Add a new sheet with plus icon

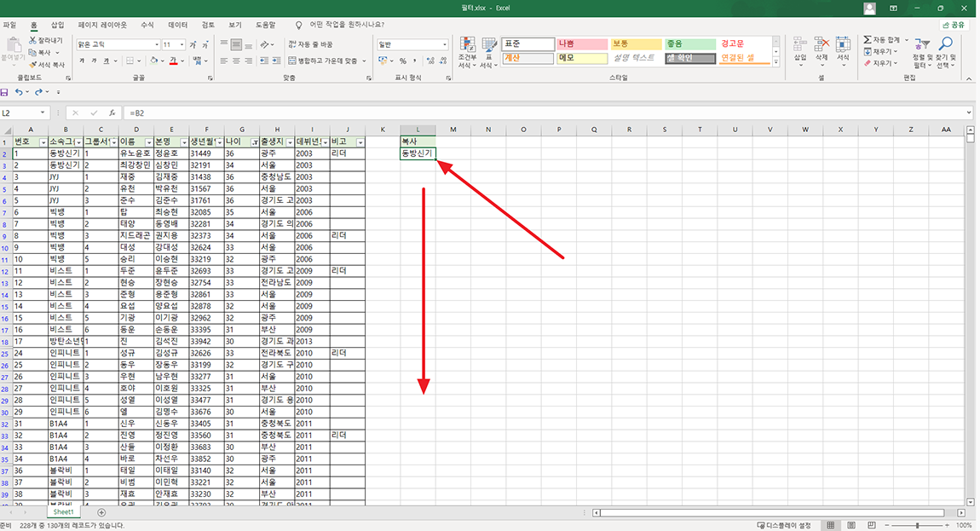click(101, 512)
